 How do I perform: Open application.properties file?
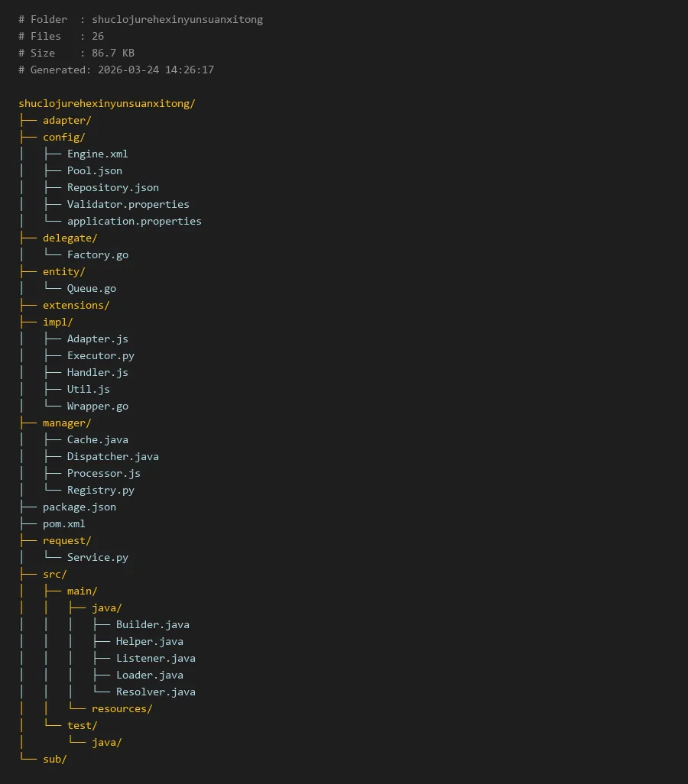pos(135,221)
